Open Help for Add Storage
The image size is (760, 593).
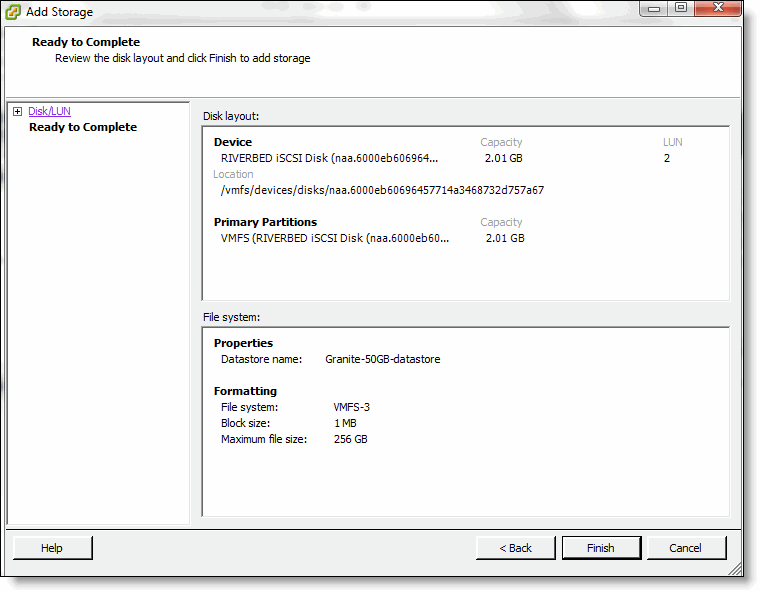click(52, 548)
